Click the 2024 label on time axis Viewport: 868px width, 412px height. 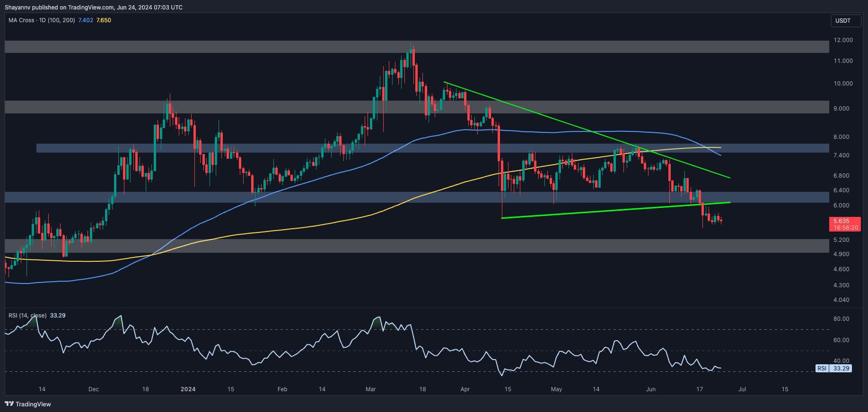[188, 389]
